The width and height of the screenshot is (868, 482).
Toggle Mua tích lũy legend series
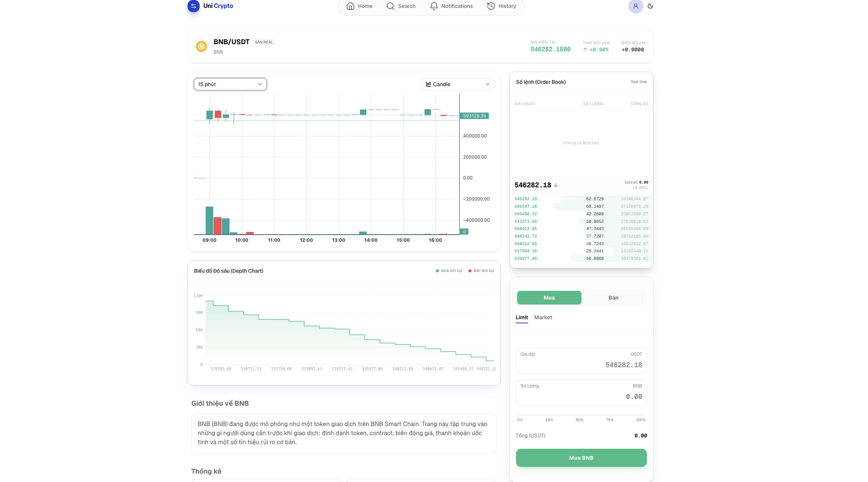pyautogui.click(x=449, y=271)
